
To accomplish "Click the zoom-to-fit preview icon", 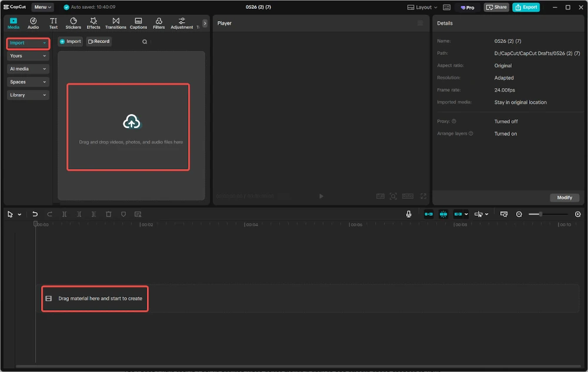I will point(393,196).
